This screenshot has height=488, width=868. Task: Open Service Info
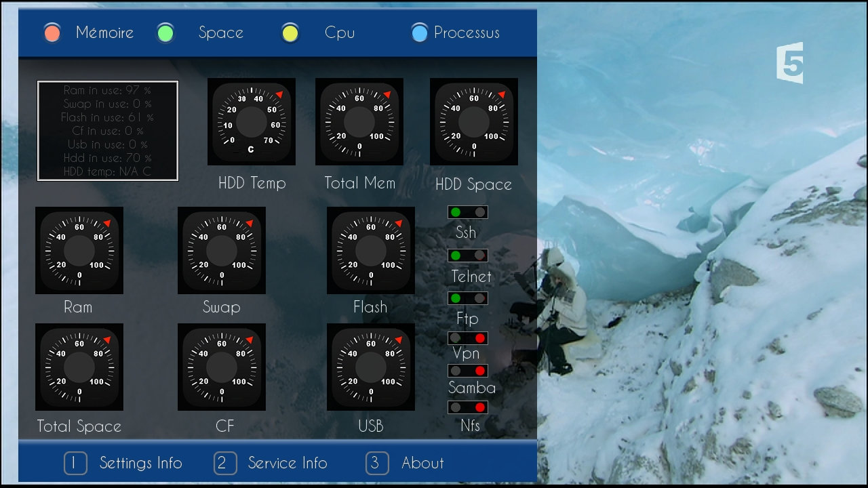click(288, 463)
